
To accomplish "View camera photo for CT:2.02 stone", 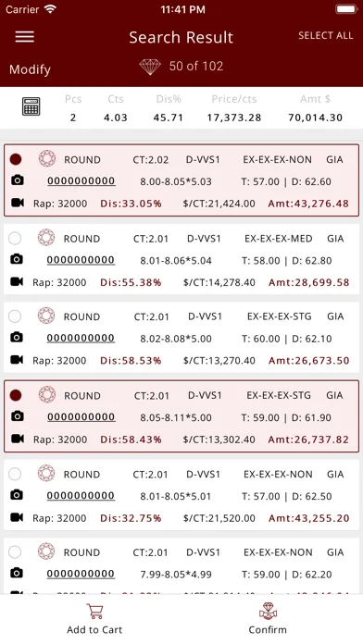I will point(18,180).
